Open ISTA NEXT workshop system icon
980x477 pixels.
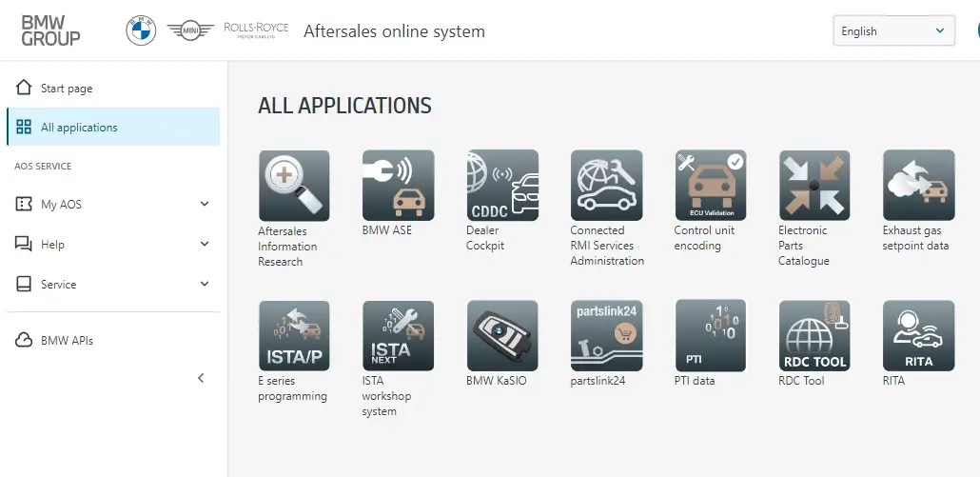398,336
